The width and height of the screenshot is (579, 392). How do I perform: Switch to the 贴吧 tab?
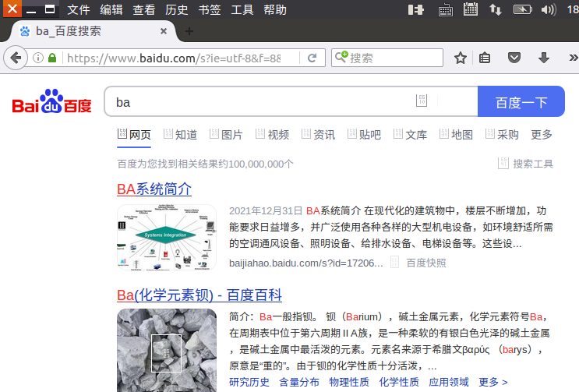[364, 135]
